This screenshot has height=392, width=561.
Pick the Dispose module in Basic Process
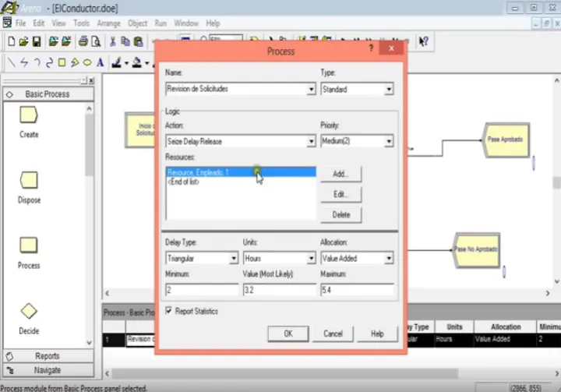[x=29, y=180]
